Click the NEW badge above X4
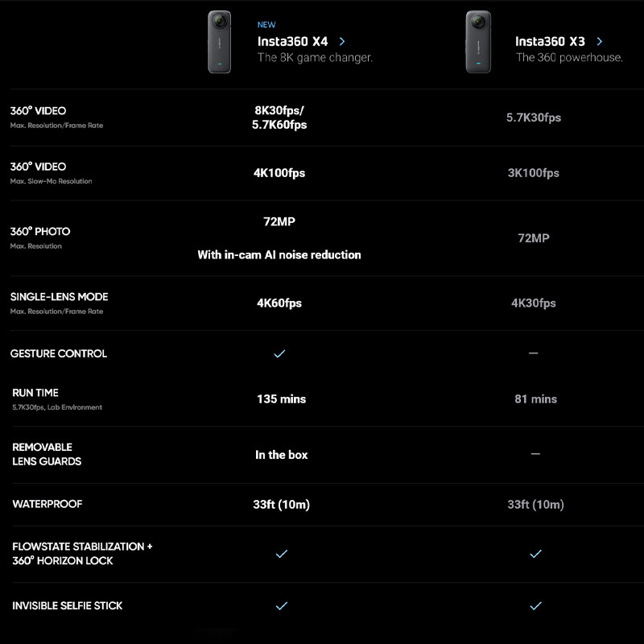Image resolution: width=644 pixels, height=644 pixels. [266, 25]
